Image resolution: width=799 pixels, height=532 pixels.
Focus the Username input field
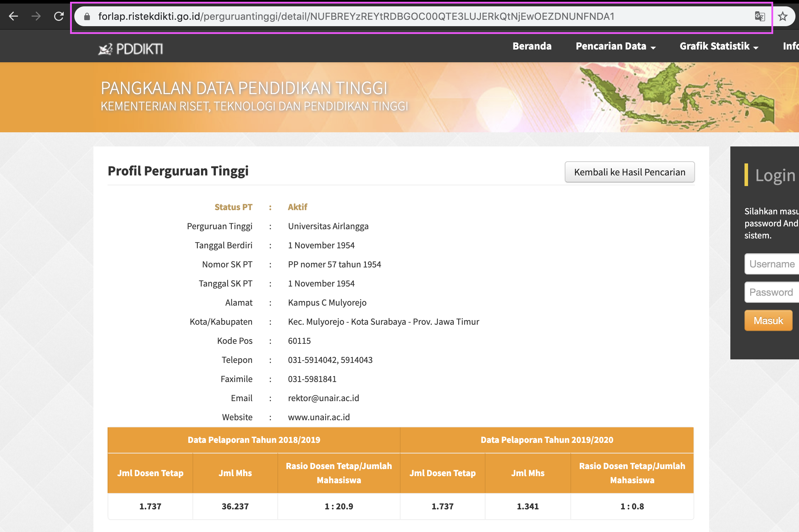pos(772,264)
